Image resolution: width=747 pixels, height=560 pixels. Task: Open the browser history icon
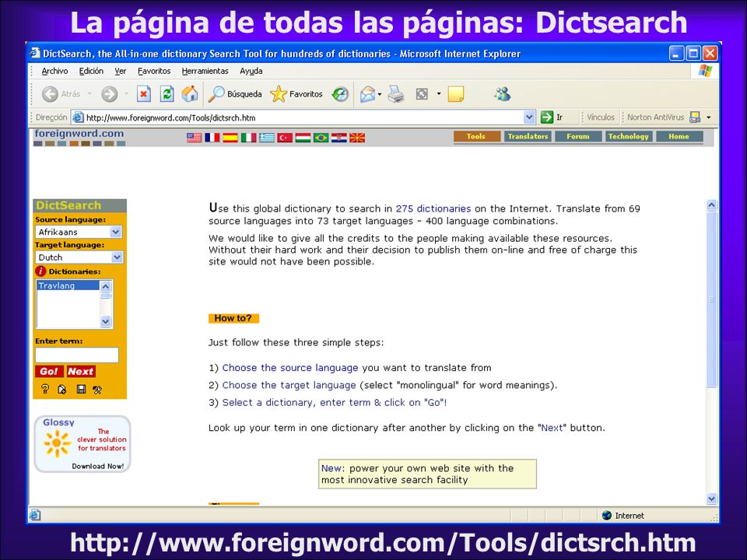pyautogui.click(x=340, y=94)
